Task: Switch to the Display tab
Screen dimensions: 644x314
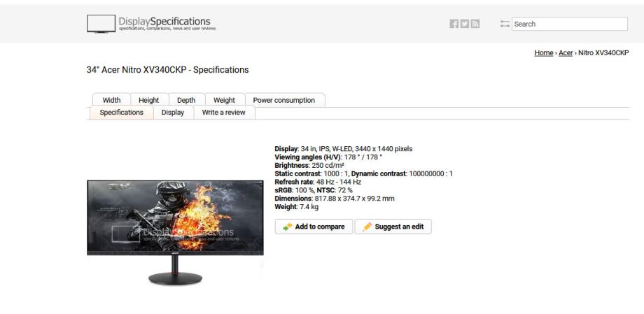Action: click(172, 113)
